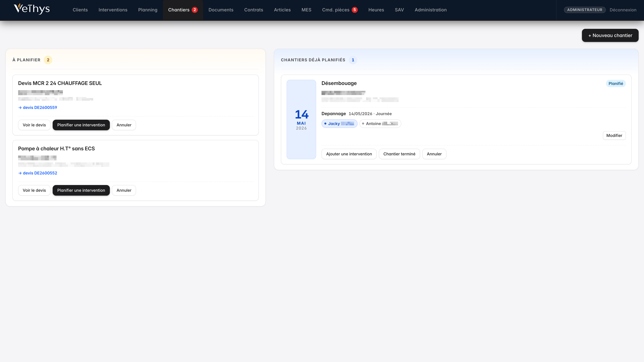Click the VeThys logo
This screenshot has width=644, height=362.
(32, 9)
